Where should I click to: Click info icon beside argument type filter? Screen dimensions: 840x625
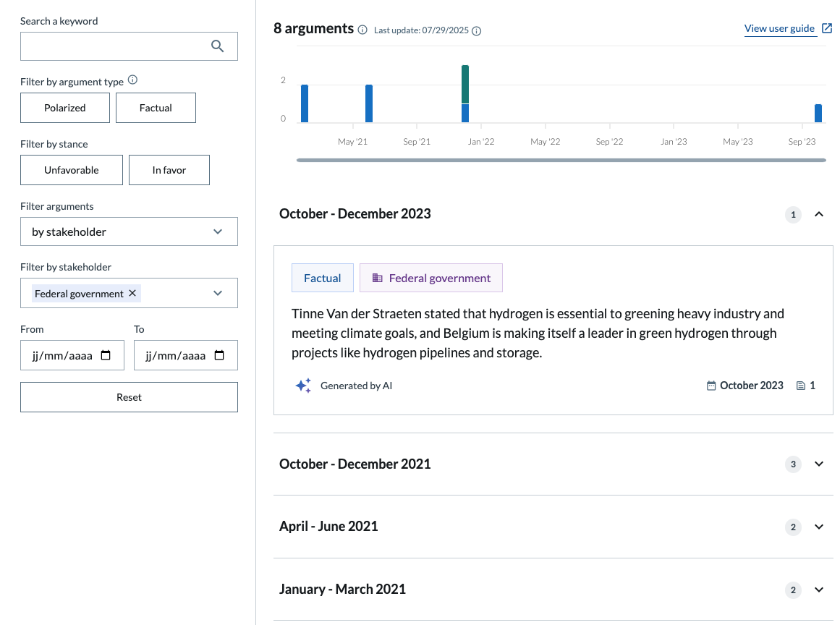click(x=132, y=80)
